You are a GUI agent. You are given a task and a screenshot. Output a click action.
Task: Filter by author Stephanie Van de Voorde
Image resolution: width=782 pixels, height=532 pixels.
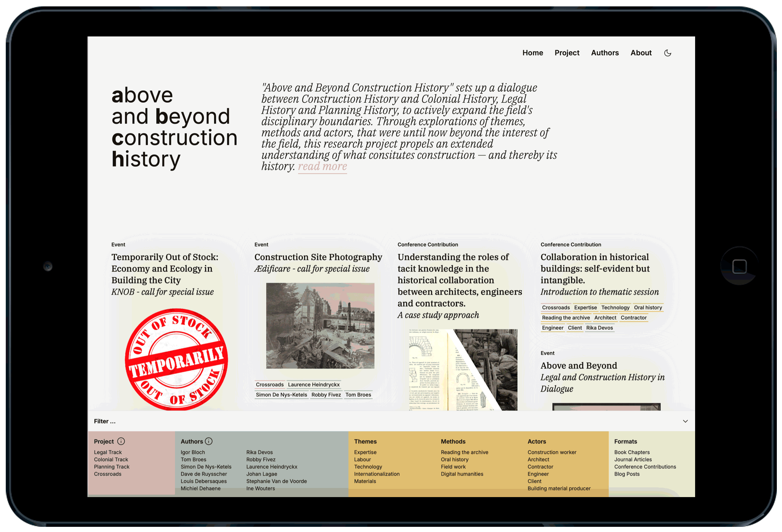(x=276, y=481)
